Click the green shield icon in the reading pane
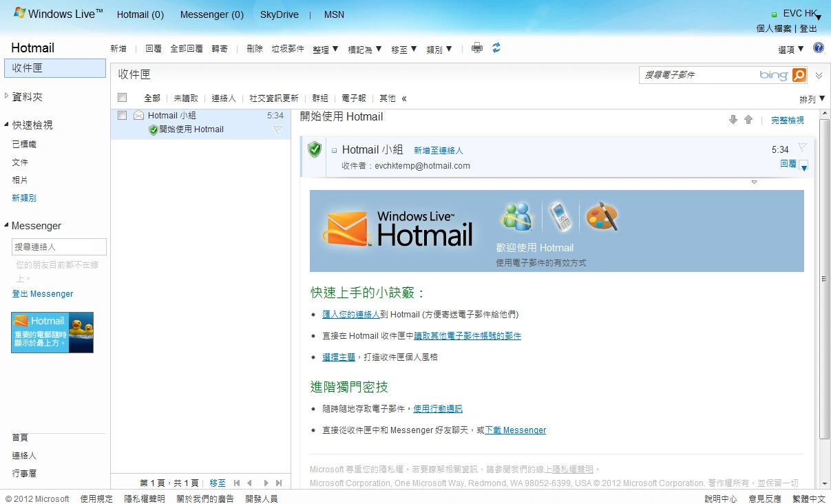This screenshot has width=831, height=504. (x=315, y=149)
